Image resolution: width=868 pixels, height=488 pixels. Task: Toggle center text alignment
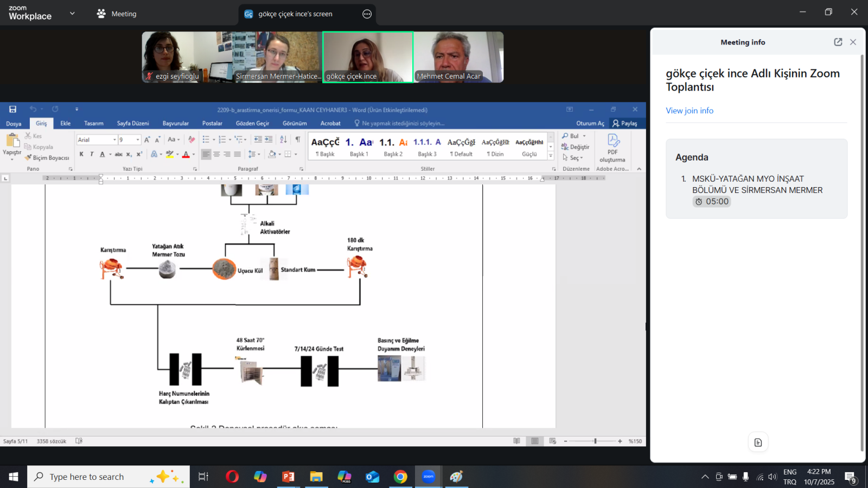click(216, 155)
